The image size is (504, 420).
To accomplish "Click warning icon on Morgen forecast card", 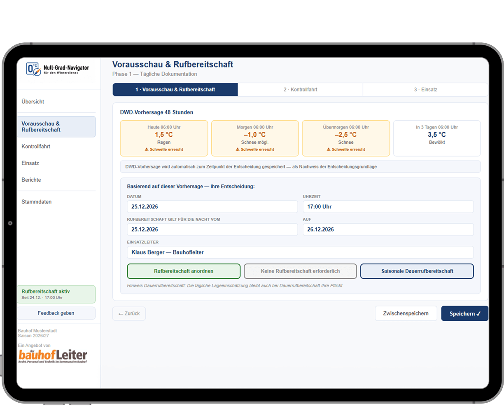I will 238,149.
